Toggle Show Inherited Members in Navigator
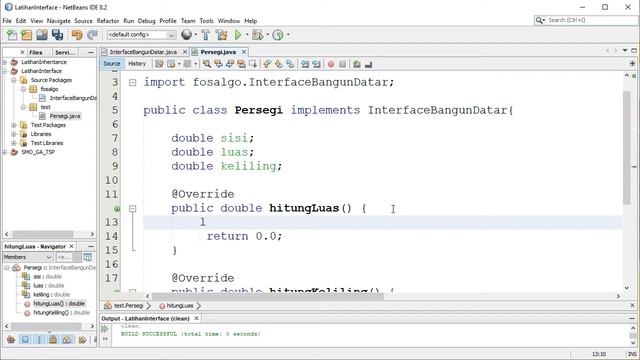 [x=11, y=340]
